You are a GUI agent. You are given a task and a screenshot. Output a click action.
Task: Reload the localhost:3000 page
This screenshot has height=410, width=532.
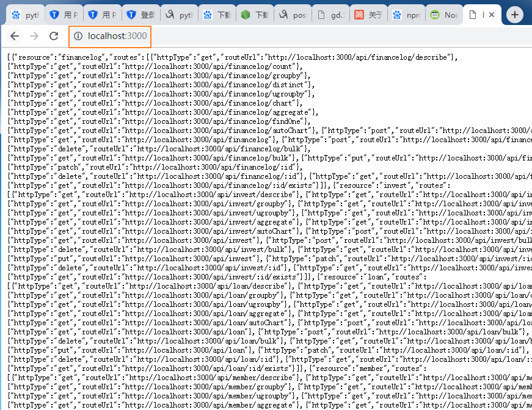pyautogui.click(x=54, y=36)
